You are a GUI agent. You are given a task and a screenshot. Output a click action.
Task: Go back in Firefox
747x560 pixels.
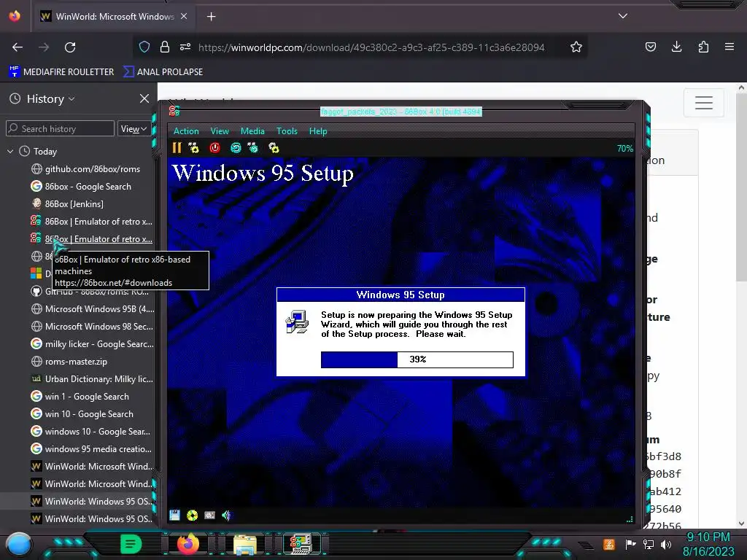pos(18,47)
